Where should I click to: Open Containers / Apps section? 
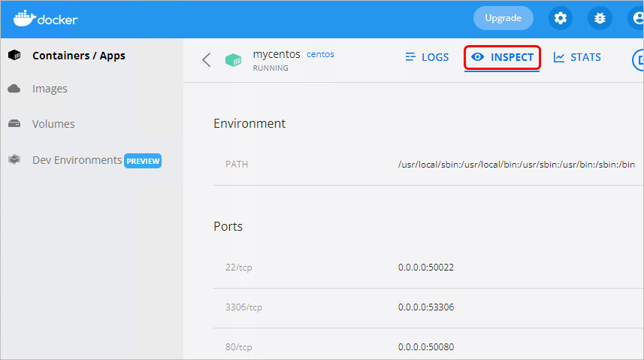[x=79, y=56]
